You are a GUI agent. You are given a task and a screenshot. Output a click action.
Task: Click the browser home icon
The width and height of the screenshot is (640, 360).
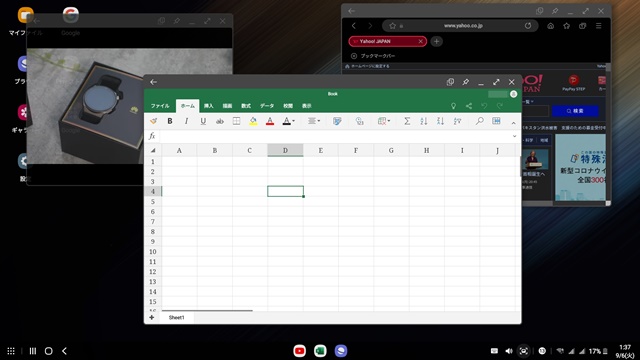551,26
